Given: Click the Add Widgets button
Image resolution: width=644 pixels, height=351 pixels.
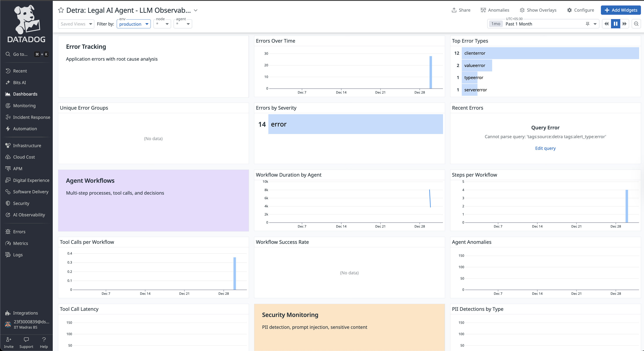Looking at the screenshot, I should pyautogui.click(x=620, y=10).
